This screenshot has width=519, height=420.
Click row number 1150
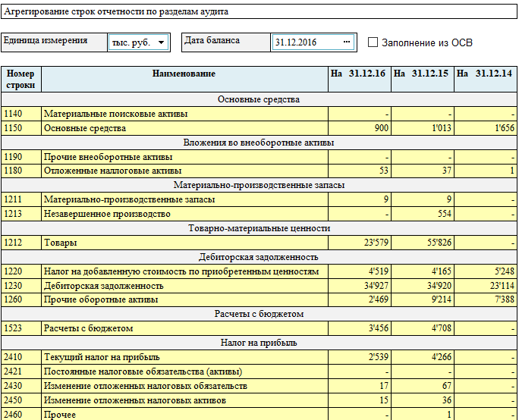coord(20,128)
